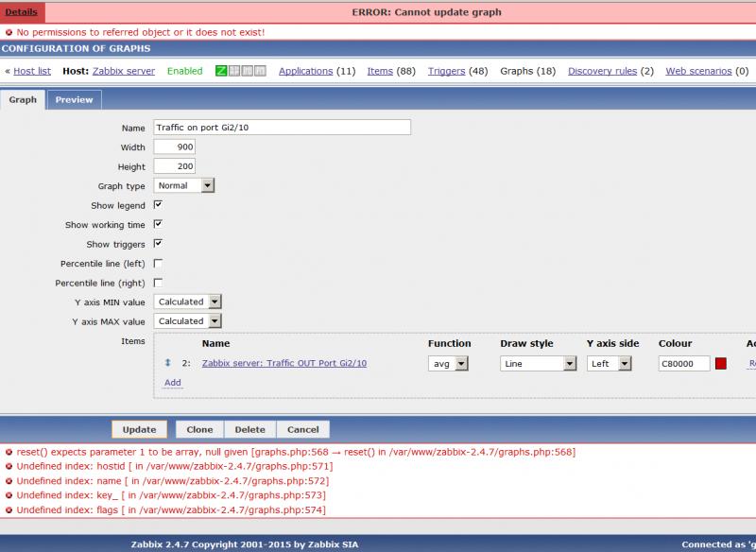Click the error icon beside Undefined index: key_
Image resolution: width=756 pixels, height=552 pixels.
point(9,495)
